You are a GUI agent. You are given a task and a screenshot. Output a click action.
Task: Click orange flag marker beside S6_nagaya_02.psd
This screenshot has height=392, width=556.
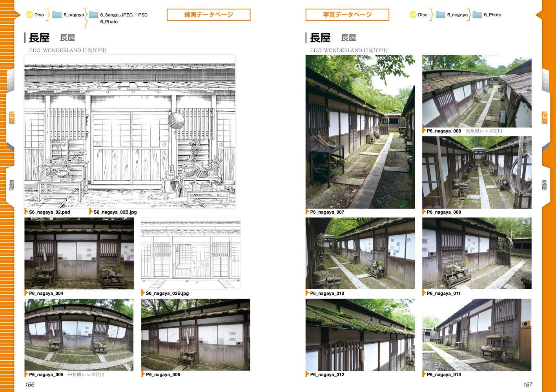(26, 212)
